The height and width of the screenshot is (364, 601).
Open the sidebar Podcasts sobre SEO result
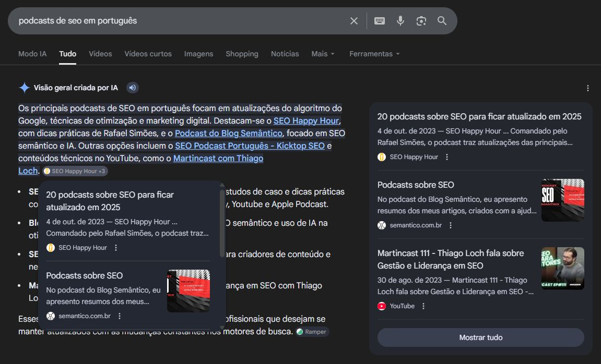click(416, 185)
